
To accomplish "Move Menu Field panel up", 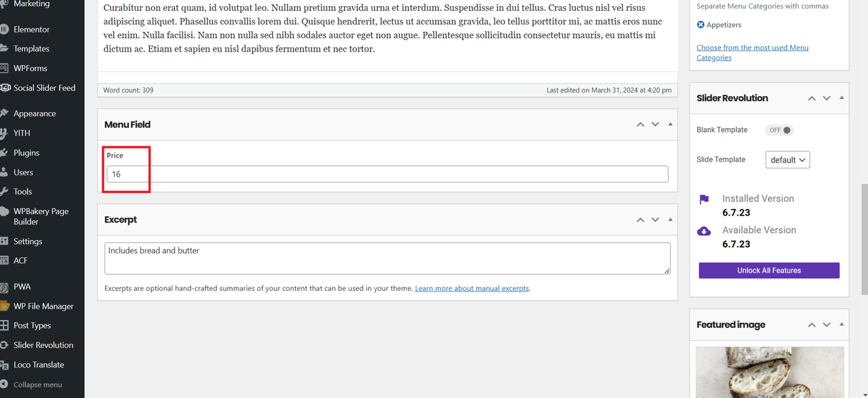I will (x=640, y=125).
